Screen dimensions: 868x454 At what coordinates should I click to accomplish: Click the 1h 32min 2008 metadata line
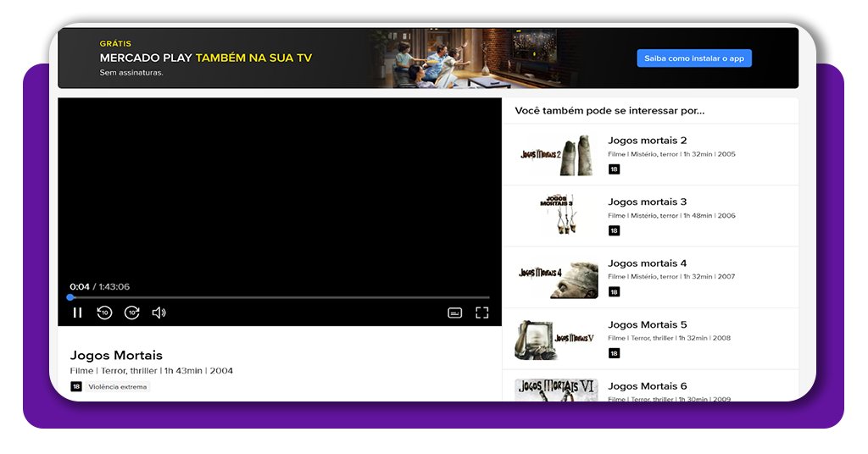[670, 338]
